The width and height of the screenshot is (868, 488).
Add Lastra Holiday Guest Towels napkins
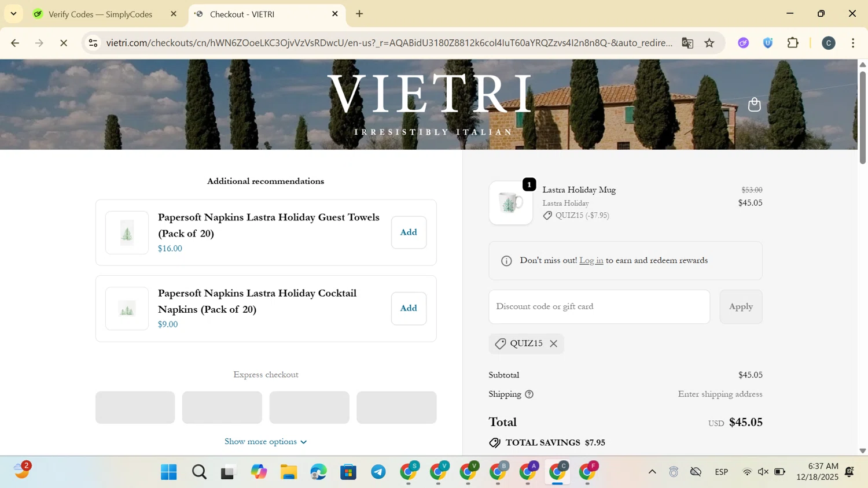point(409,232)
